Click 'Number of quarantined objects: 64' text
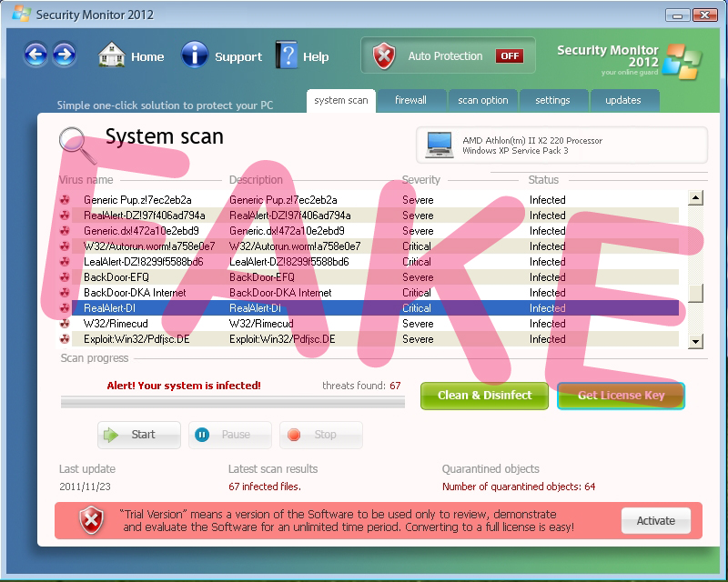The image size is (728, 582). (x=519, y=487)
